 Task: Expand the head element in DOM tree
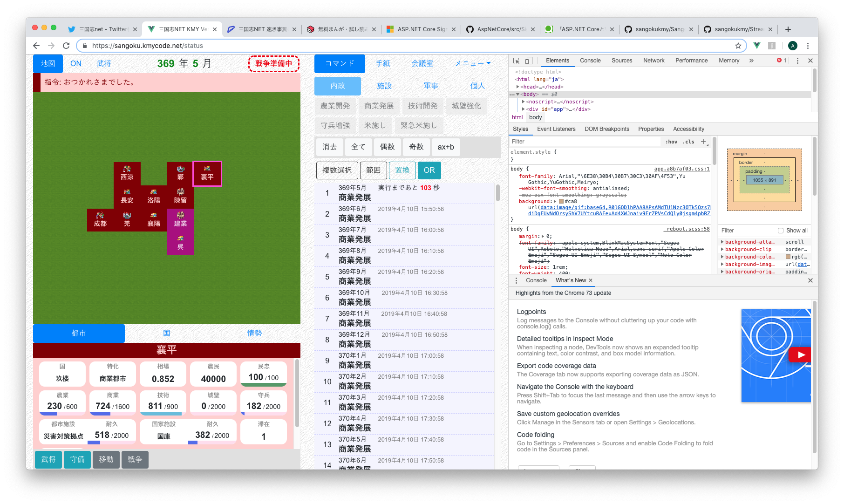518,87
